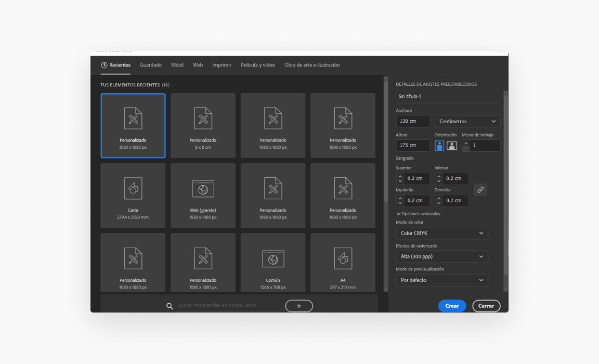Screen dimensions: 599x364
Task: Click the document icon on the A4 preset
Action: point(343,257)
